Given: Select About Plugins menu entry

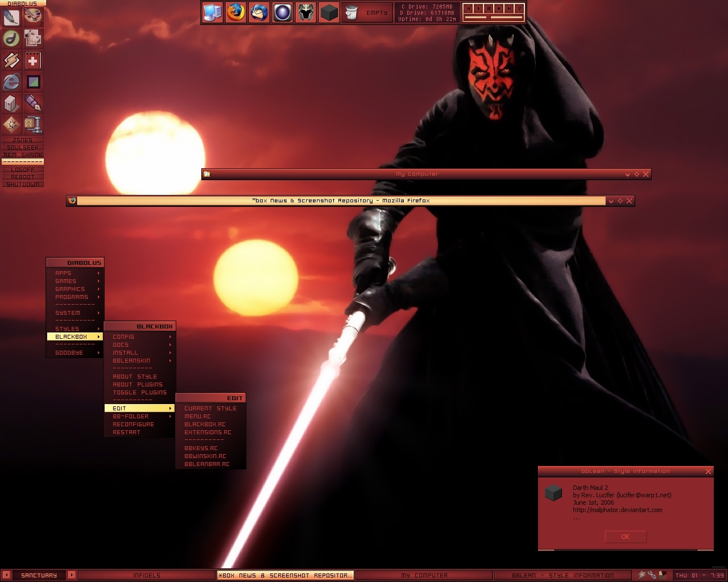Looking at the screenshot, I should 140,384.
